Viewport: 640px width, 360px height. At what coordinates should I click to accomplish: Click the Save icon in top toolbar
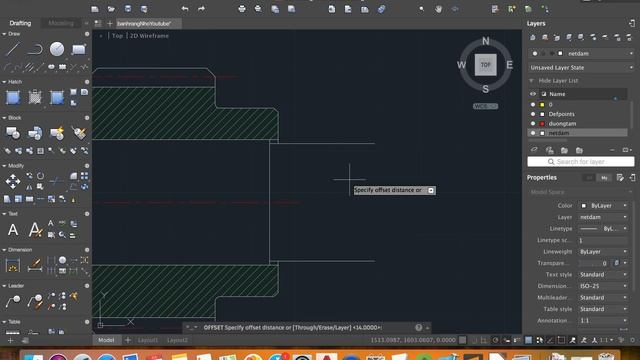click(128, 9)
